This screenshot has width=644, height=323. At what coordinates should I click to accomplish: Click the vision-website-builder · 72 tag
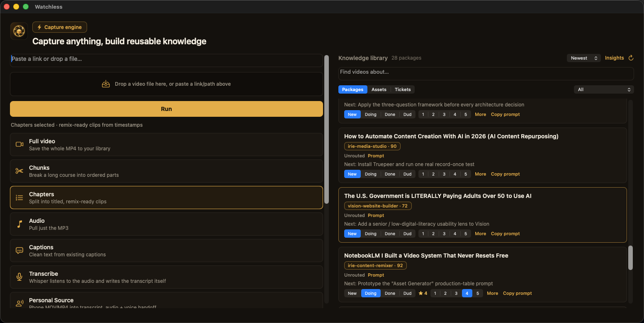(x=378, y=206)
